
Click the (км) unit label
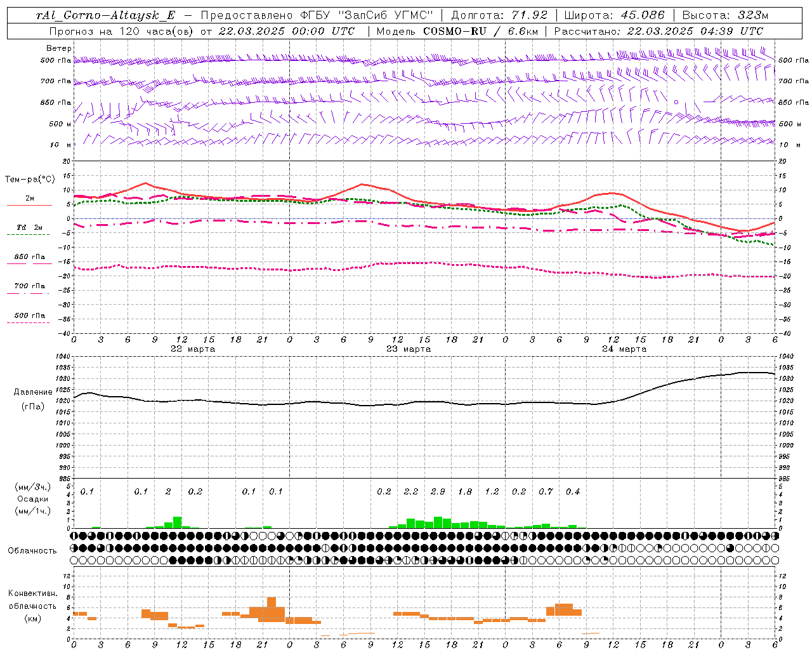32,618
